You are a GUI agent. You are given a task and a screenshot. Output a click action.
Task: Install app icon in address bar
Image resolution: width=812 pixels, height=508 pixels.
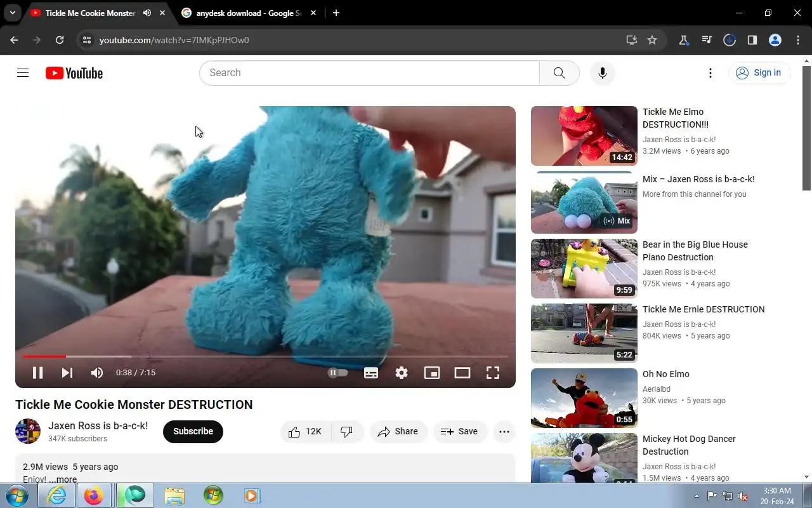coord(631,40)
